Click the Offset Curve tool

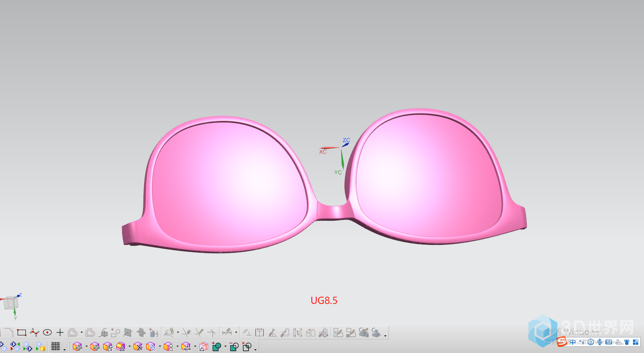[73, 333]
